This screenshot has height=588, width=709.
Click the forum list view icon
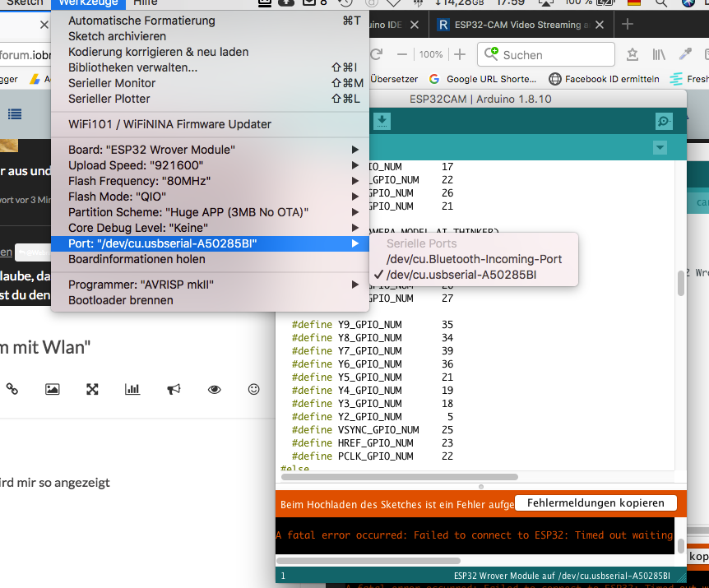15,113
